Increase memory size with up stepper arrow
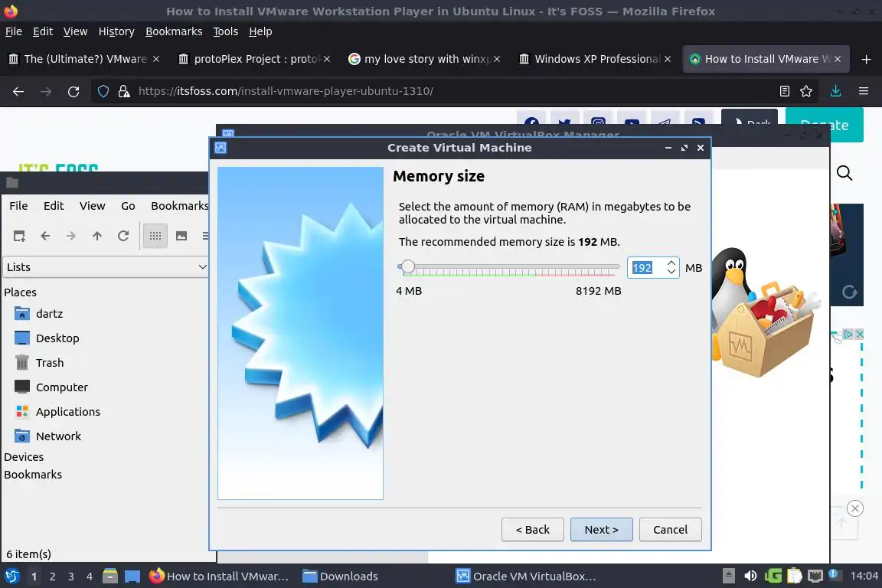 [671, 263]
